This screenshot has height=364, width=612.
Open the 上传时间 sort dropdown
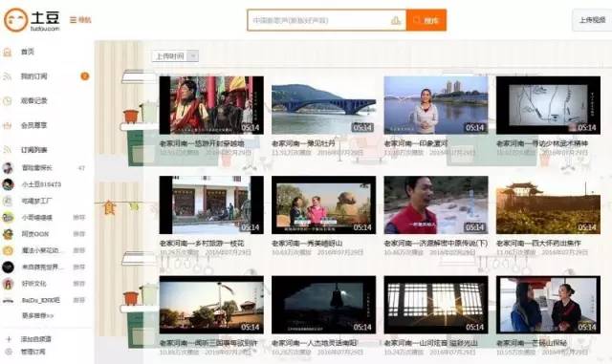coord(175,56)
